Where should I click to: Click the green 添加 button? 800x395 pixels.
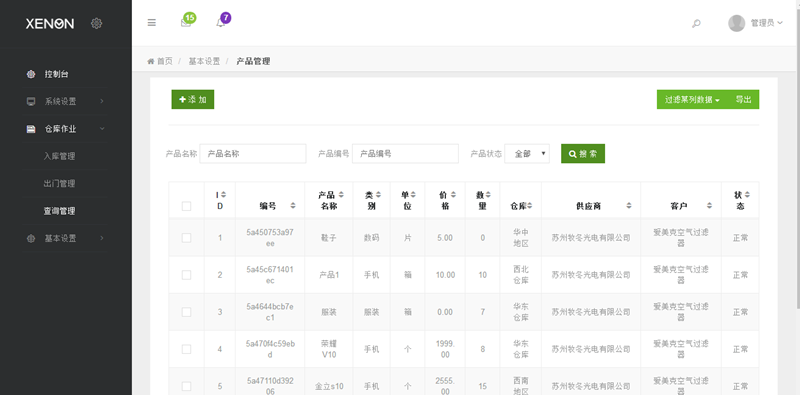coord(192,100)
